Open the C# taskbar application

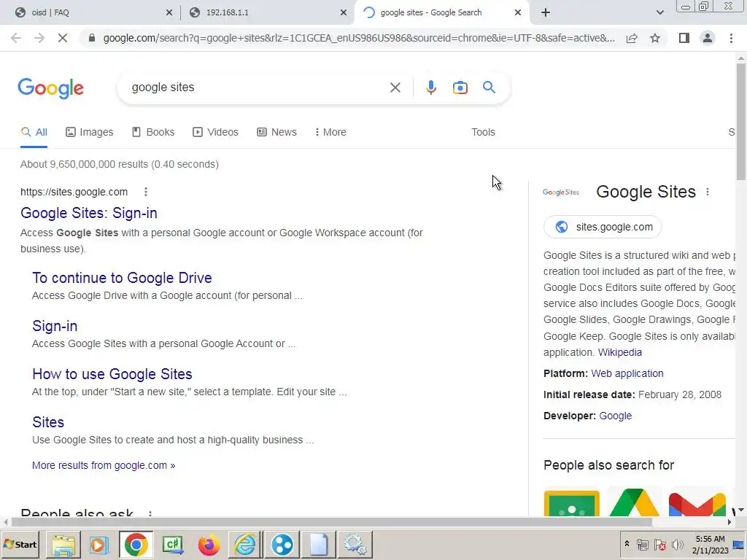click(x=172, y=545)
